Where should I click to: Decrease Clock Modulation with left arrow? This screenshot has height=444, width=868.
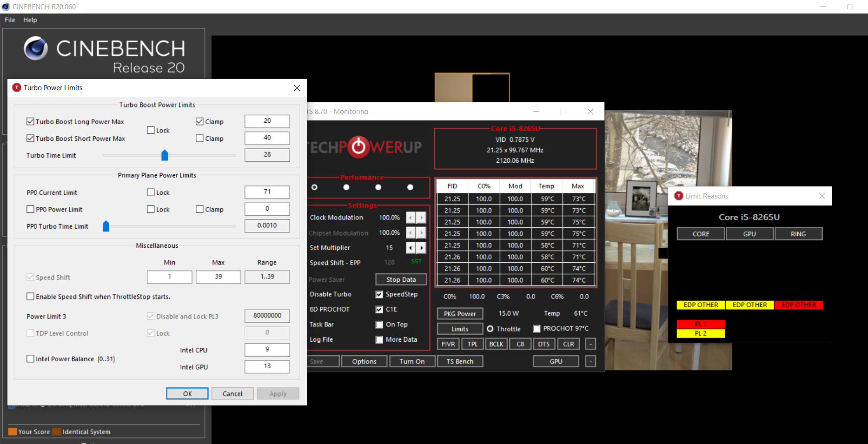(411, 218)
